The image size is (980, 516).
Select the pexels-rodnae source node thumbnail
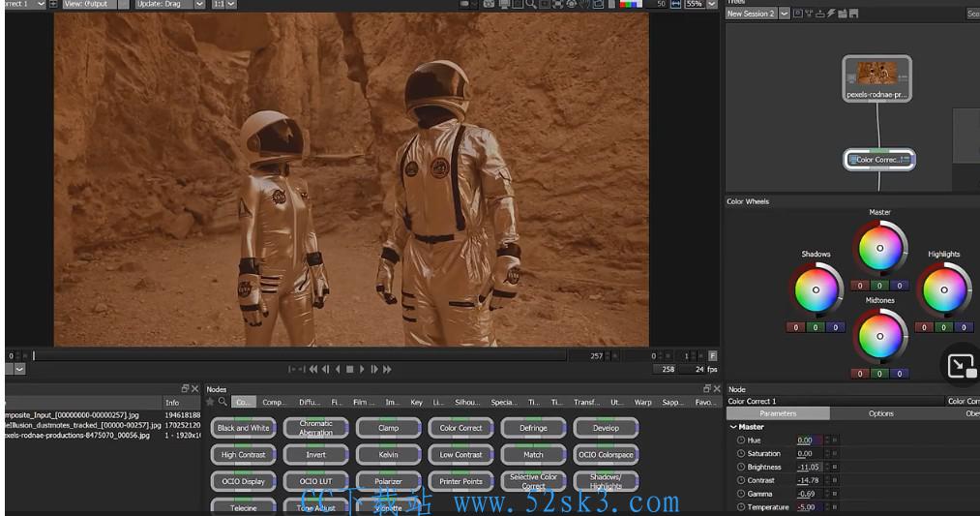[x=876, y=78]
